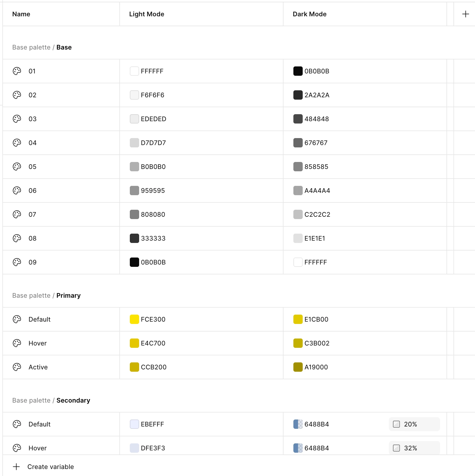Open the 808080 color swatch
Screen dimensions: 475x476
click(x=134, y=214)
